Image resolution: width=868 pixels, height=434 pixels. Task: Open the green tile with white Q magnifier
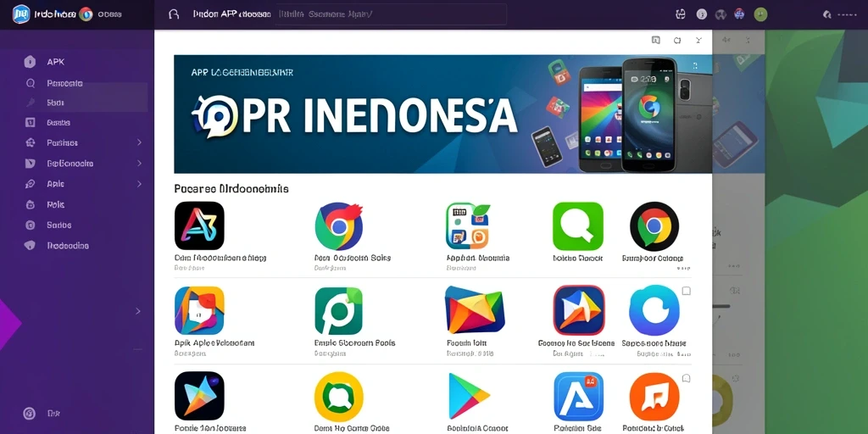click(578, 225)
